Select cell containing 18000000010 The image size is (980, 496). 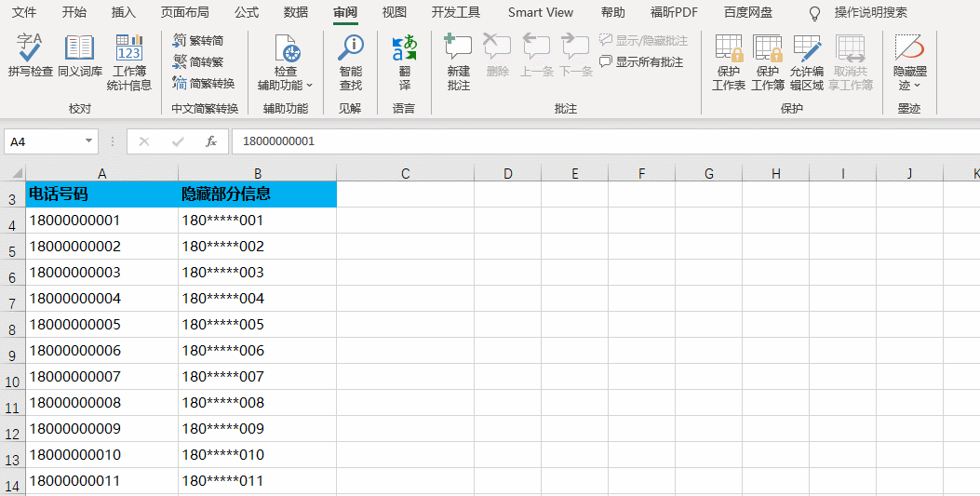pos(101,455)
